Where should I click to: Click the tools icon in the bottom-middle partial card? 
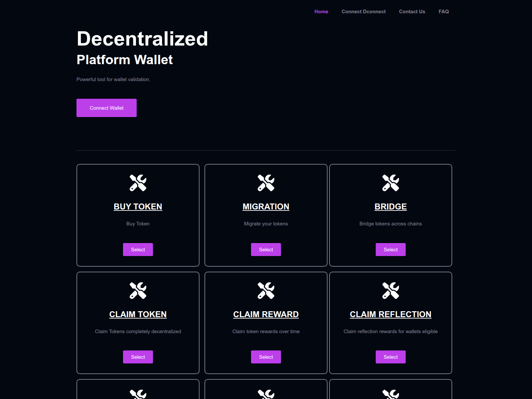(266, 396)
